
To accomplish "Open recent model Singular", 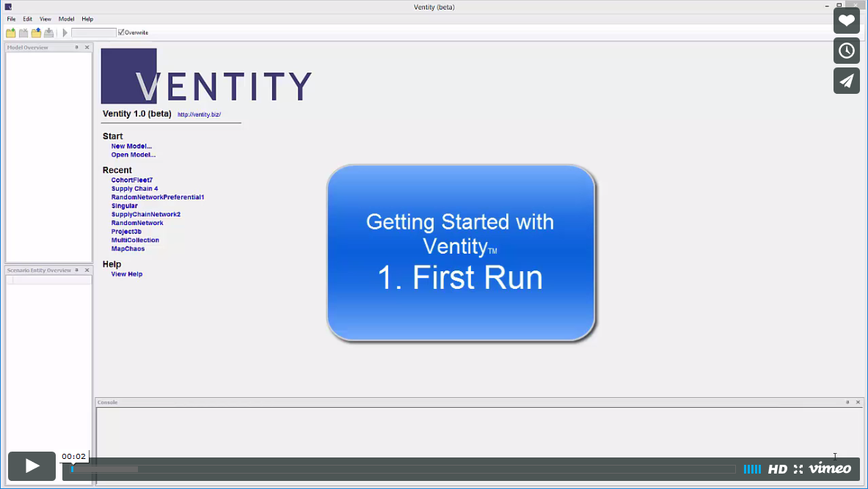I will [125, 206].
